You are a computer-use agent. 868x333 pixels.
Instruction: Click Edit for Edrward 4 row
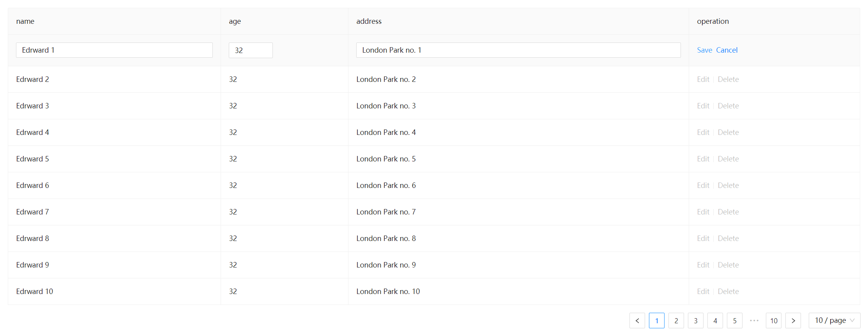pos(703,133)
